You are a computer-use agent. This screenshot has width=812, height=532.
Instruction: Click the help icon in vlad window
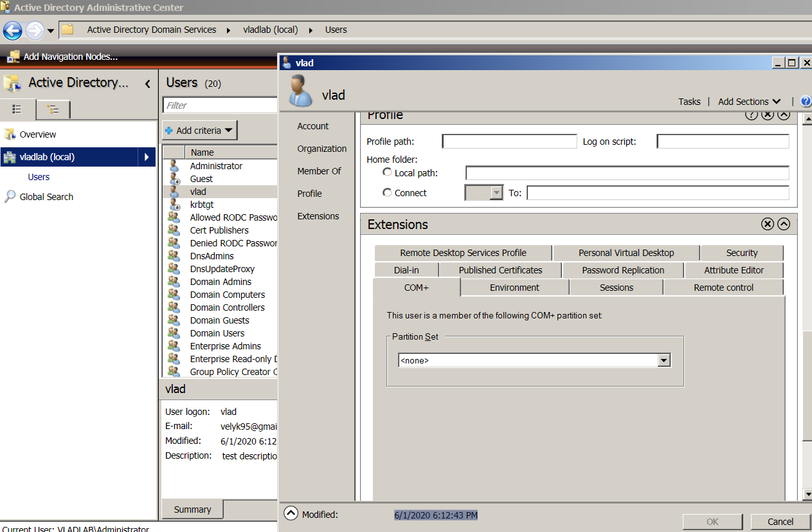(x=806, y=102)
